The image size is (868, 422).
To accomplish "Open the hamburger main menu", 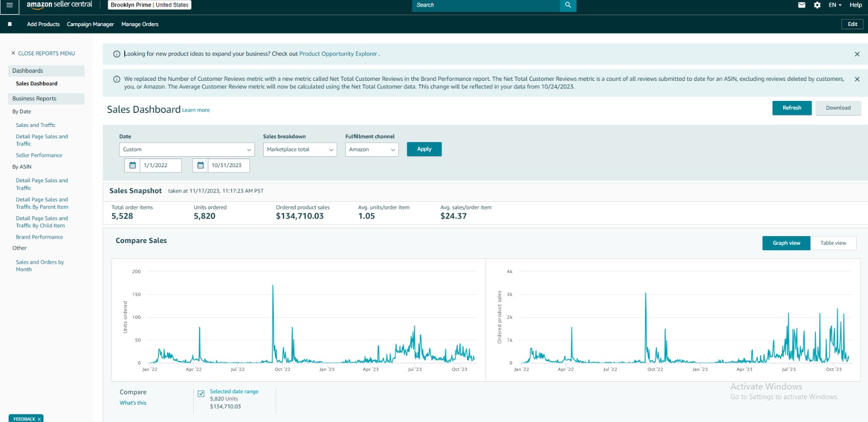I will pyautogui.click(x=9, y=5).
